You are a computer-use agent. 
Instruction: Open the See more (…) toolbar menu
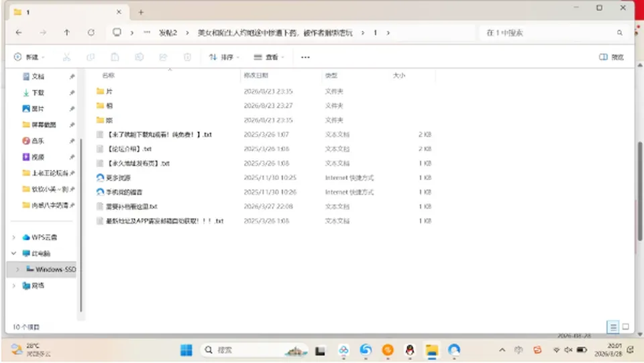tap(305, 57)
